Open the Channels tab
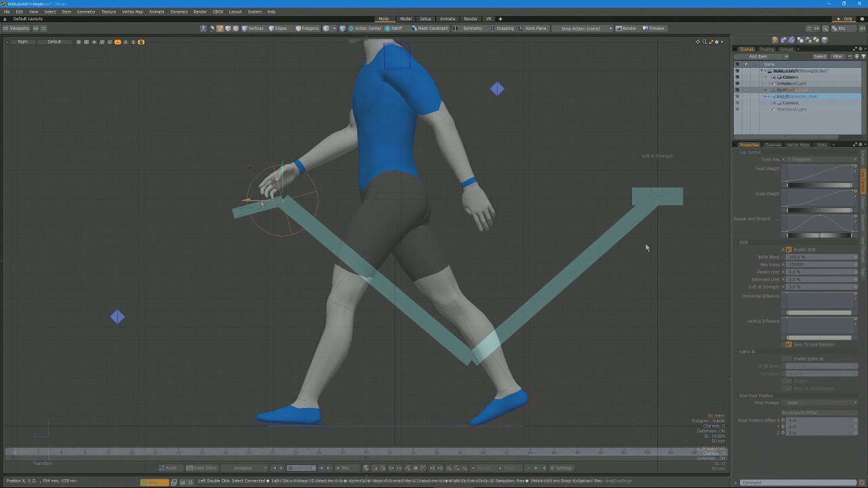The width and height of the screenshot is (868, 488). point(772,145)
